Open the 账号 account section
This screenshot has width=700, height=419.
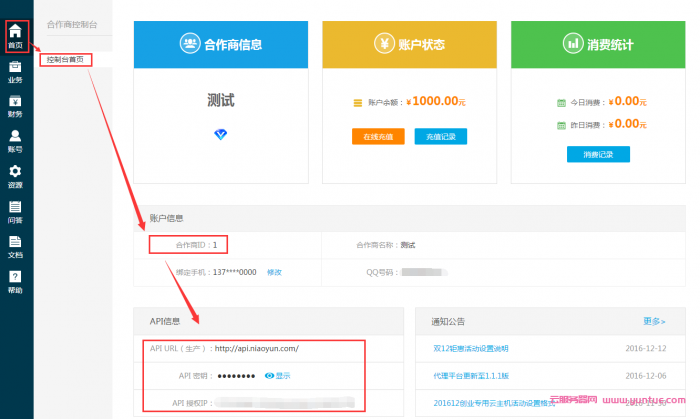tap(15, 140)
